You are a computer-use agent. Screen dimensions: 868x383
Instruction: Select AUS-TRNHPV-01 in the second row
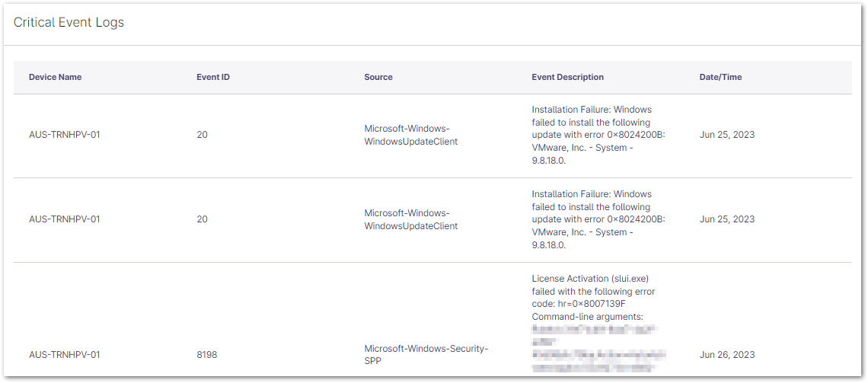tap(65, 219)
